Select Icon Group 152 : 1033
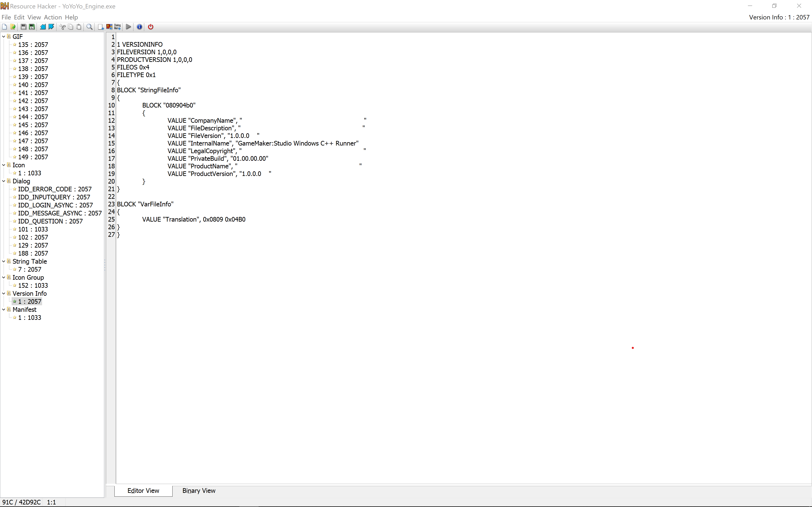Image resolution: width=812 pixels, height=507 pixels. (x=33, y=285)
